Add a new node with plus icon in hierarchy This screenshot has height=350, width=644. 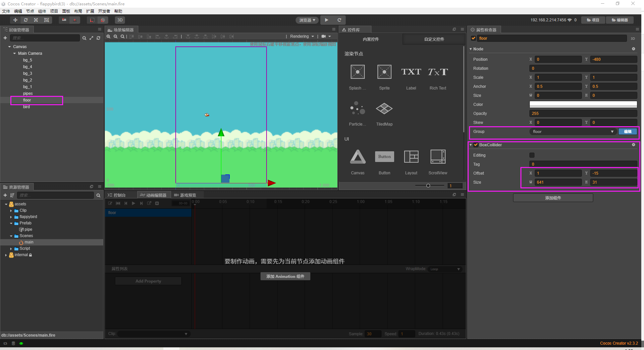point(5,38)
